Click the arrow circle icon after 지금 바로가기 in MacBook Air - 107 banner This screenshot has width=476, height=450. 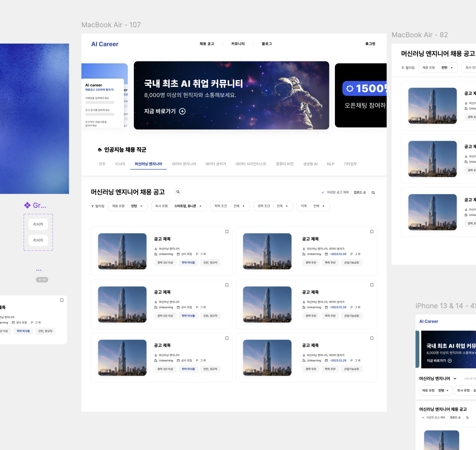tap(182, 111)
